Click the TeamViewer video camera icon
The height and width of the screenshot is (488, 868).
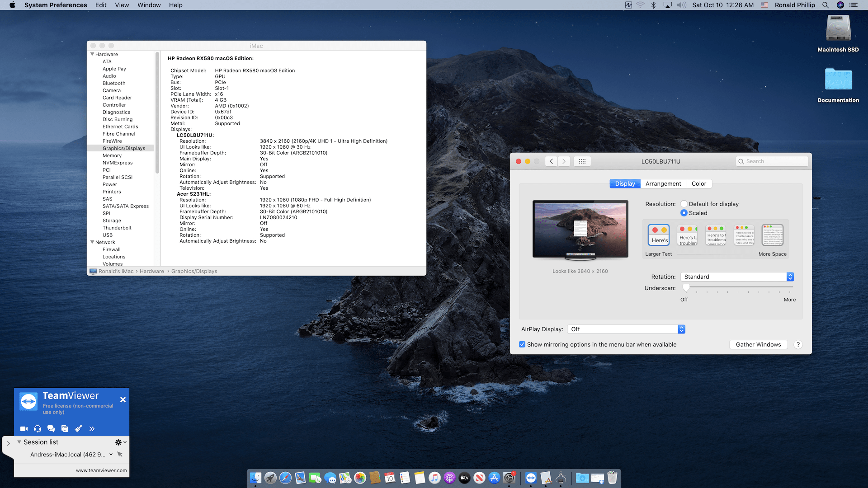coord(24,429)
